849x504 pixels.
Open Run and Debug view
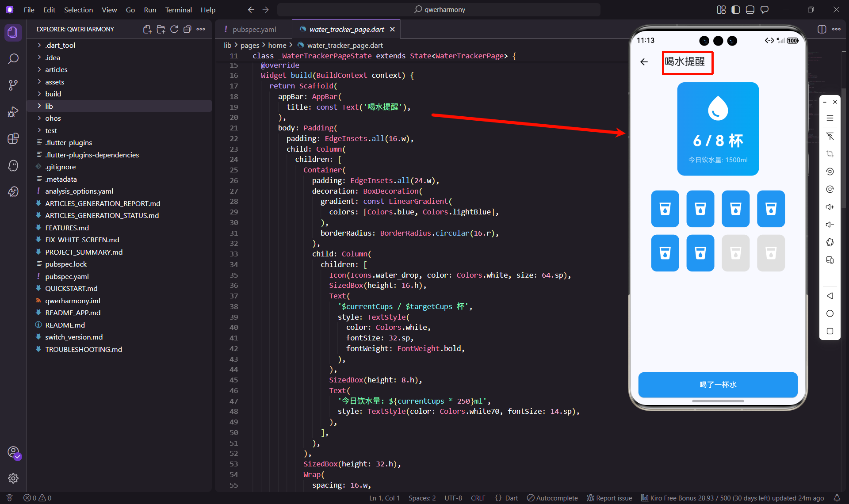coord(13,112)
